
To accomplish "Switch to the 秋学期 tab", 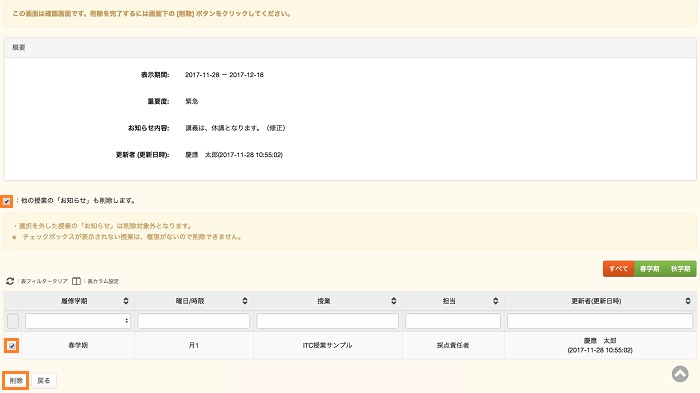I will click(x=681, y=269).
